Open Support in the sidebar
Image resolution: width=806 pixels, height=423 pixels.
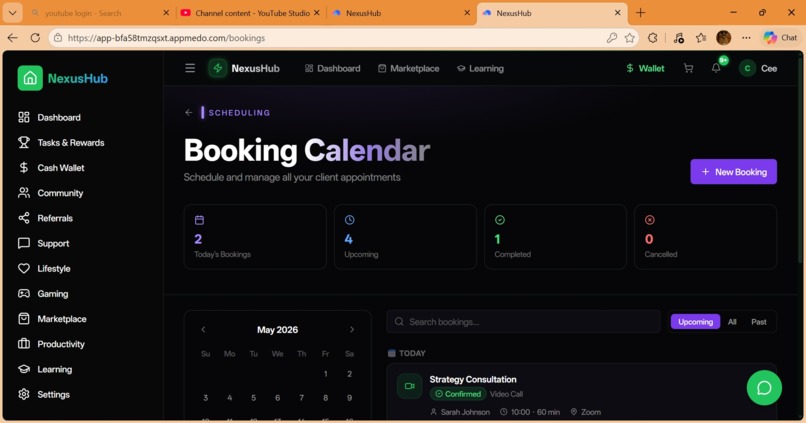pos(43,243)
